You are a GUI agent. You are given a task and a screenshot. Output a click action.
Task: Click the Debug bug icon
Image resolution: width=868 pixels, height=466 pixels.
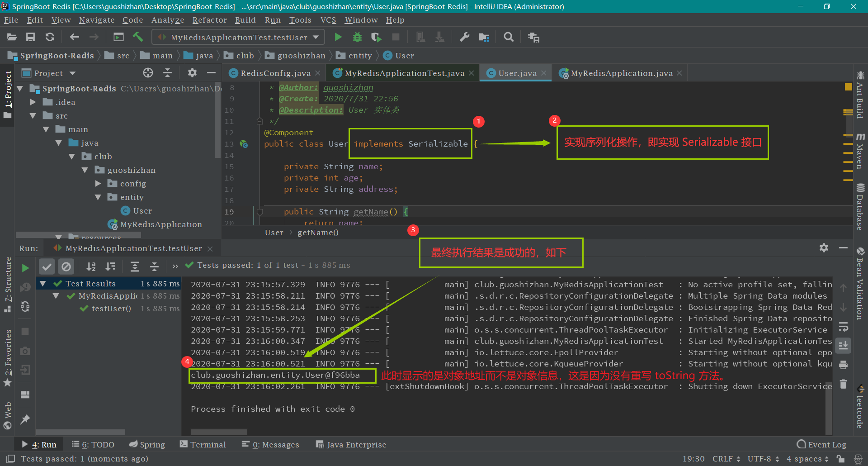pos(357,37)
